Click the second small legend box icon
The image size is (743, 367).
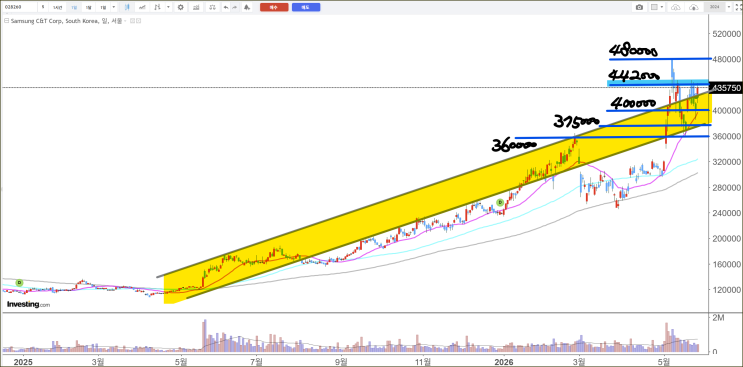138,21
